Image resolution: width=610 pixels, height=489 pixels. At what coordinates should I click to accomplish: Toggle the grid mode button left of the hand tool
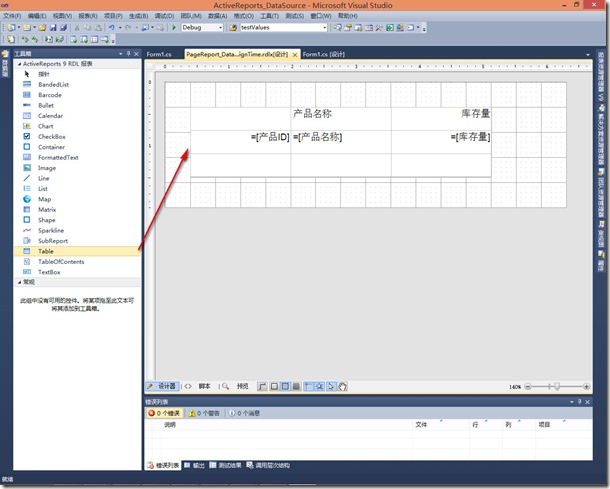click(x=319, y=386)
